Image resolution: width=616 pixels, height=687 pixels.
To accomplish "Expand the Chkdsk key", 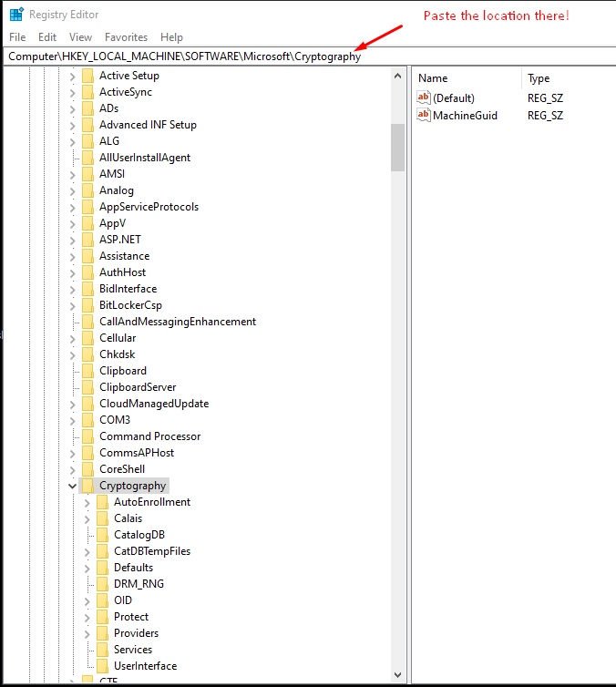I will (73, 355).
